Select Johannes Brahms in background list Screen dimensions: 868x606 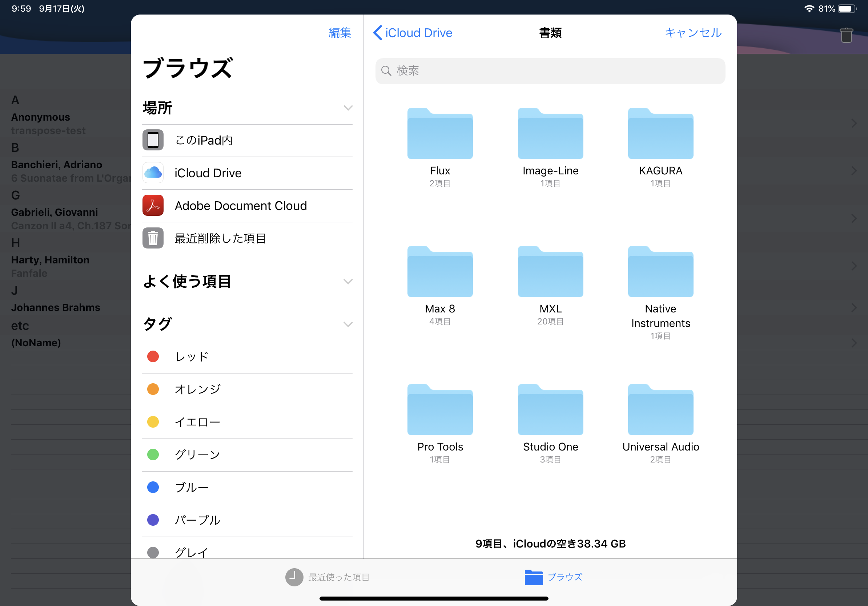pyautogui.click(x=56, y=307)
